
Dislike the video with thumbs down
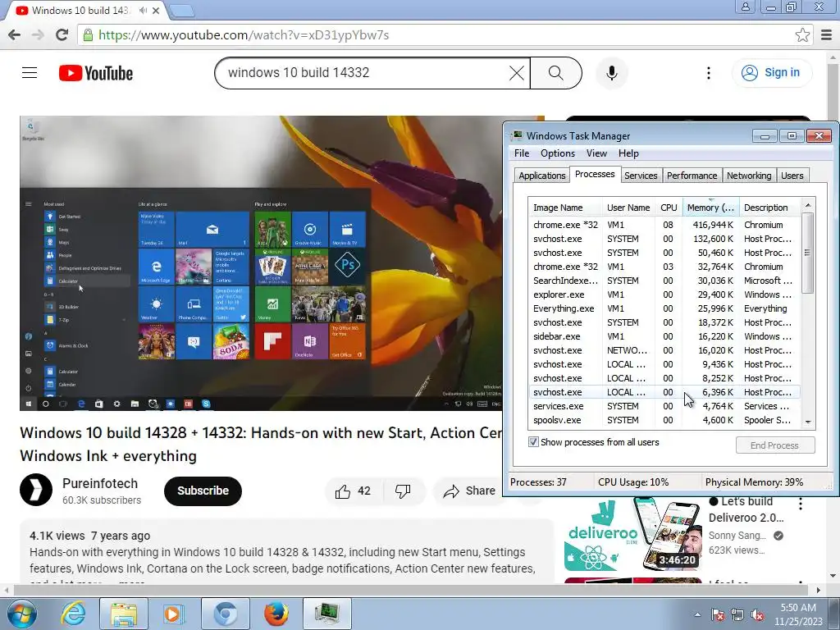(403, 491)
